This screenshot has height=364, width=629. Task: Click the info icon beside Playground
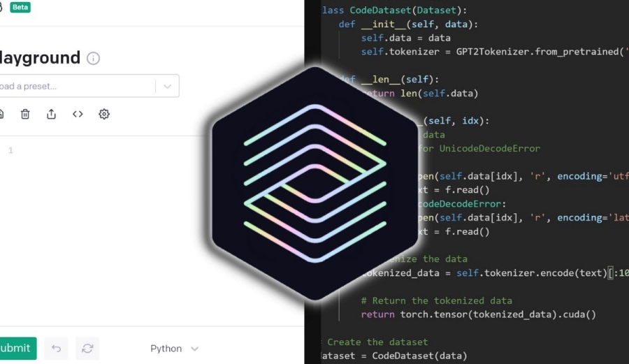pos(93,58)
